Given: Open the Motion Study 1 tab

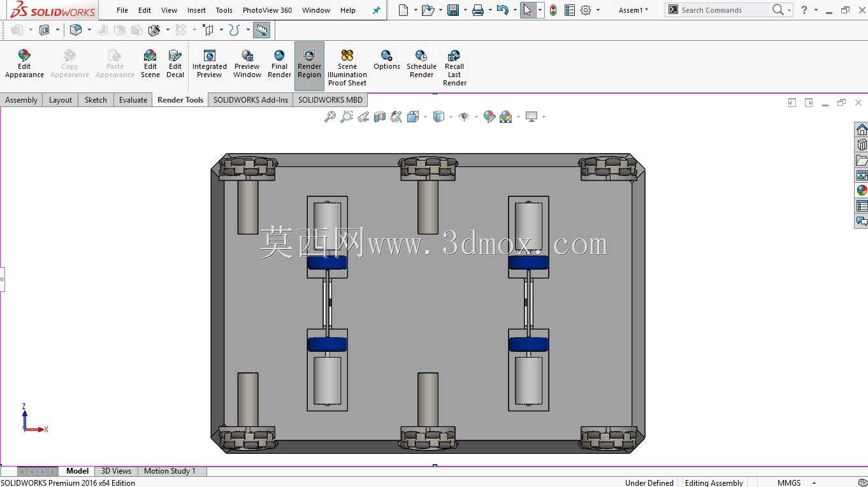Looking at the screenshot, I should (170, 471).
